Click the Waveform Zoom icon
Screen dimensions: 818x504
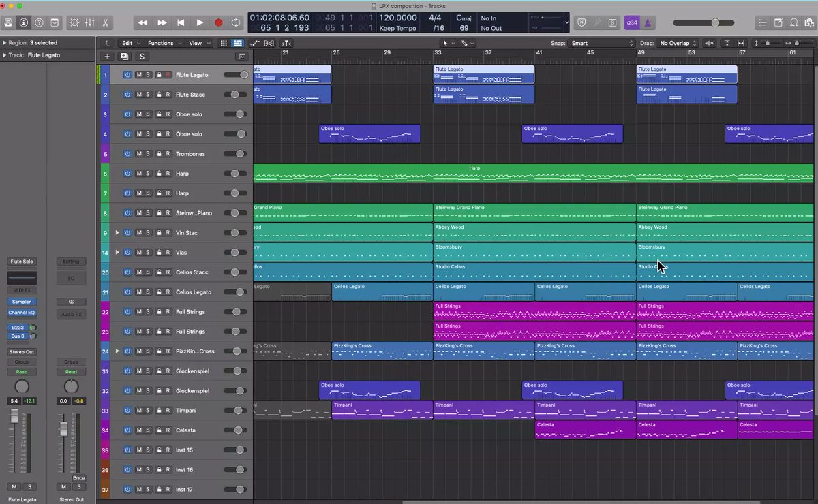pyautogui.click(x=710, y=43)
